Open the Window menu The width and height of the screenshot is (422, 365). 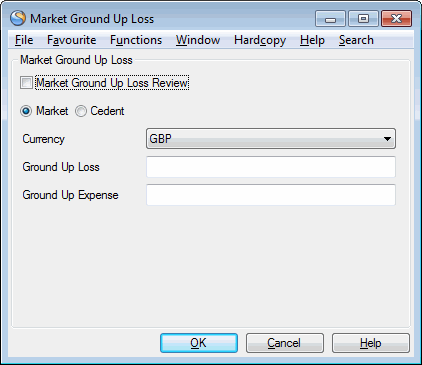[198, 40]
